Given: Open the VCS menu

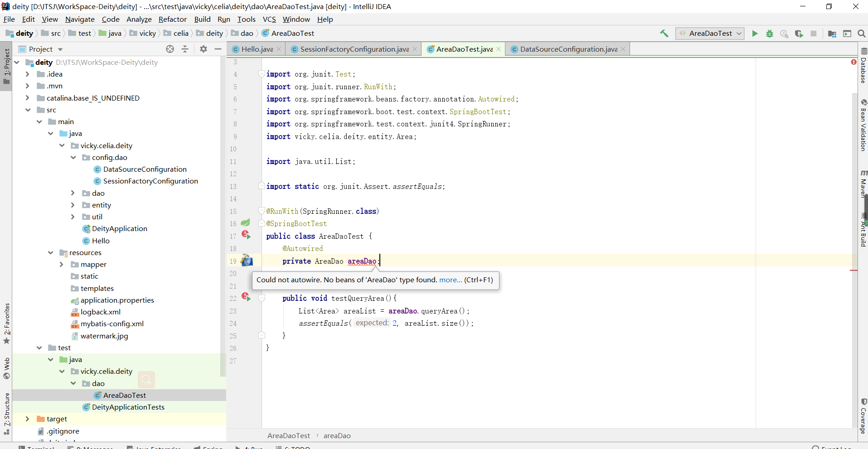Looking at the screenshot, I should click(x=269, y=19).
